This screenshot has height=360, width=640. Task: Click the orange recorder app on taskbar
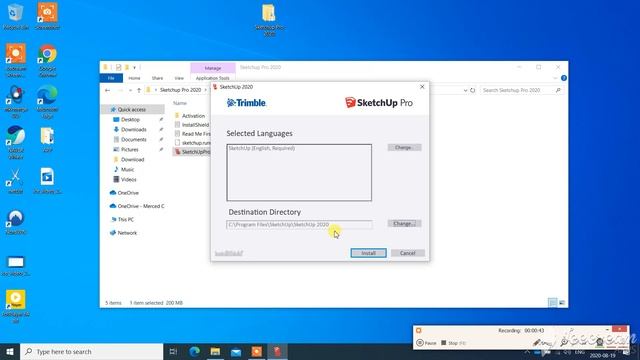[257, 351]
